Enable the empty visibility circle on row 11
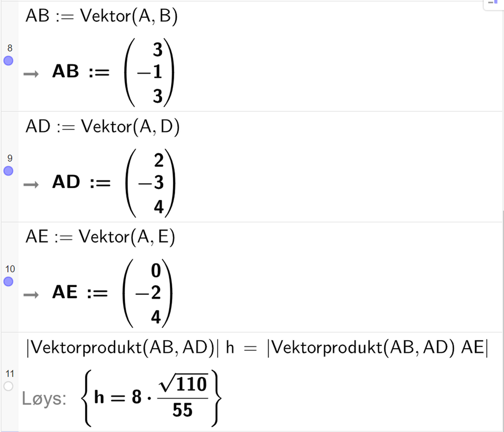This screenshot has height=432, width=504. pyautogui.click(x=8, y=386)
